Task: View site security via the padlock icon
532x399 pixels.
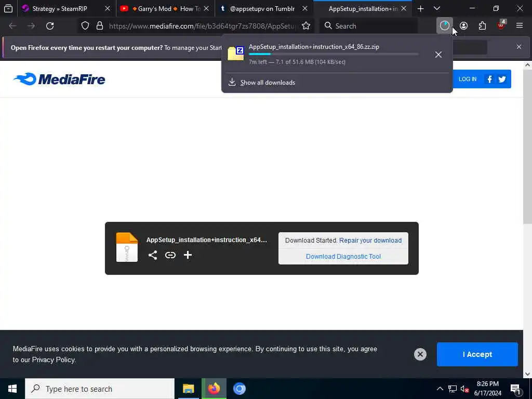Action: pos(99,26)
